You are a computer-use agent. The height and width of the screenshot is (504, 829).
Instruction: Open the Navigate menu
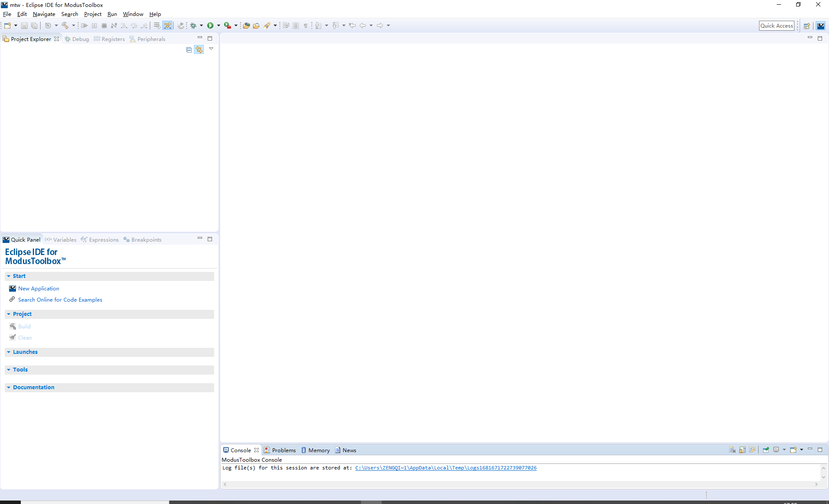coord(44,14)
